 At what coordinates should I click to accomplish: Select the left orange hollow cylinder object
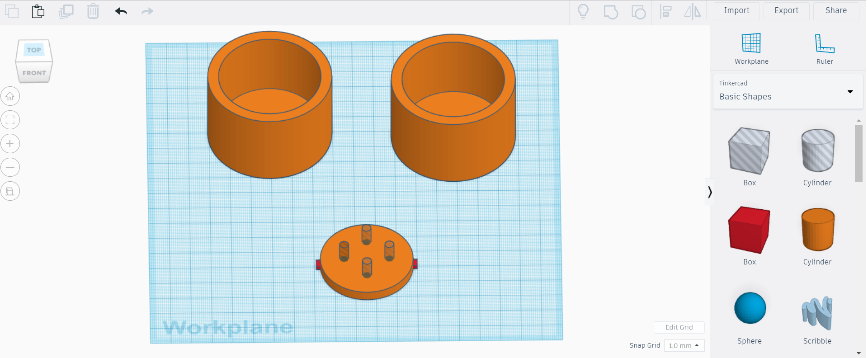(270, 105)
